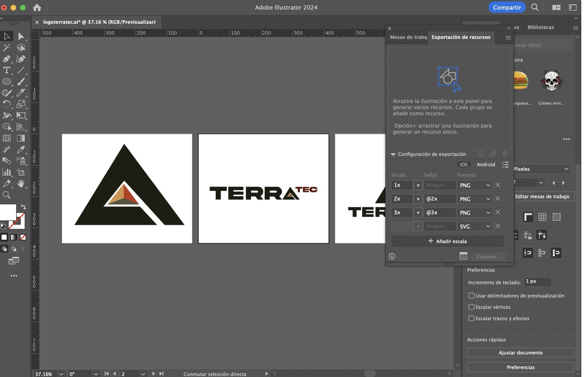Select the Eyedropper tool

tap(21, 150)
